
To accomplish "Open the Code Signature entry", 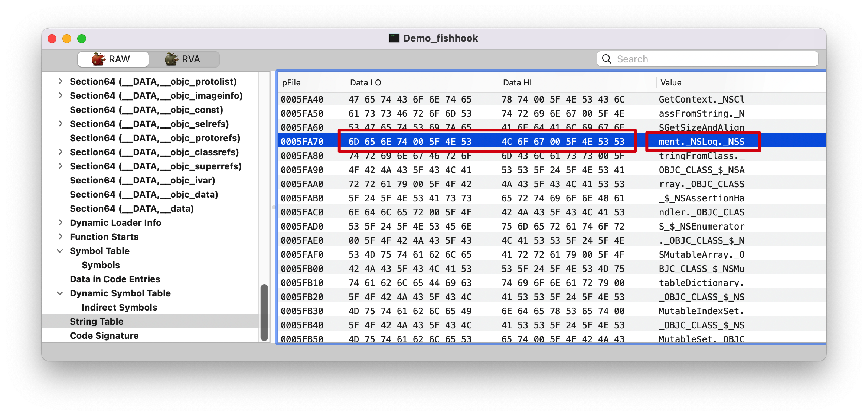I will point(104,335).
